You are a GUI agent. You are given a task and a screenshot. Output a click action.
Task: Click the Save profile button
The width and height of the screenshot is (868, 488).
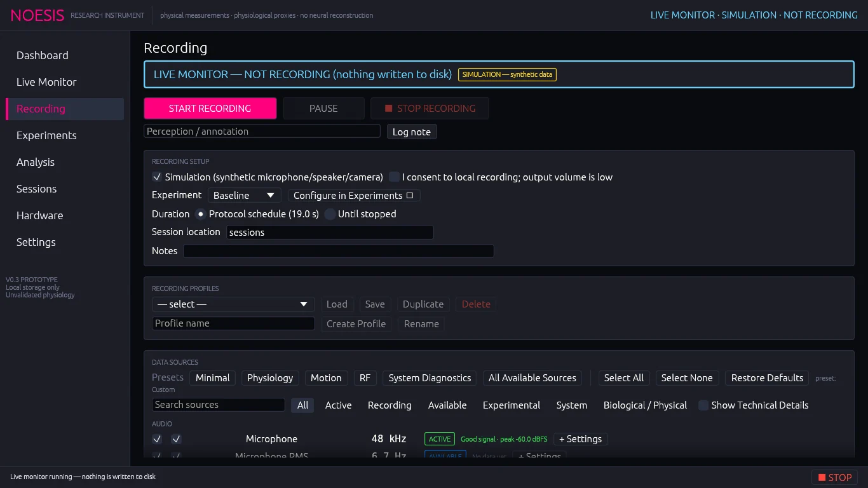[x=375, y=304]
